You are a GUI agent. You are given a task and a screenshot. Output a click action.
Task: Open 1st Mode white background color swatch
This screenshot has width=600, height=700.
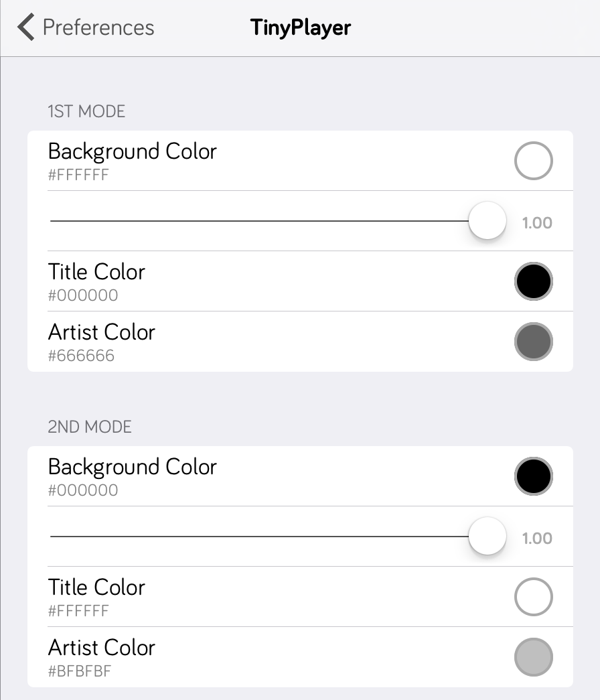(533, 161)
